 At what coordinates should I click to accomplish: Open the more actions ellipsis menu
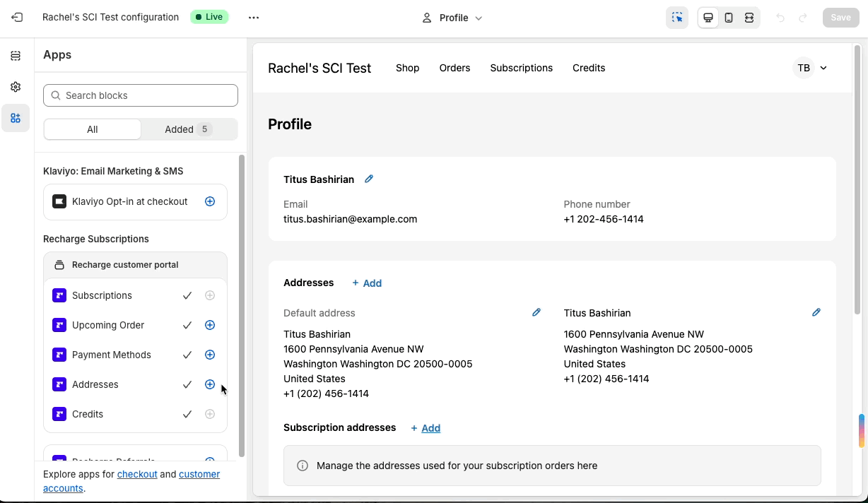click(254, 18)
